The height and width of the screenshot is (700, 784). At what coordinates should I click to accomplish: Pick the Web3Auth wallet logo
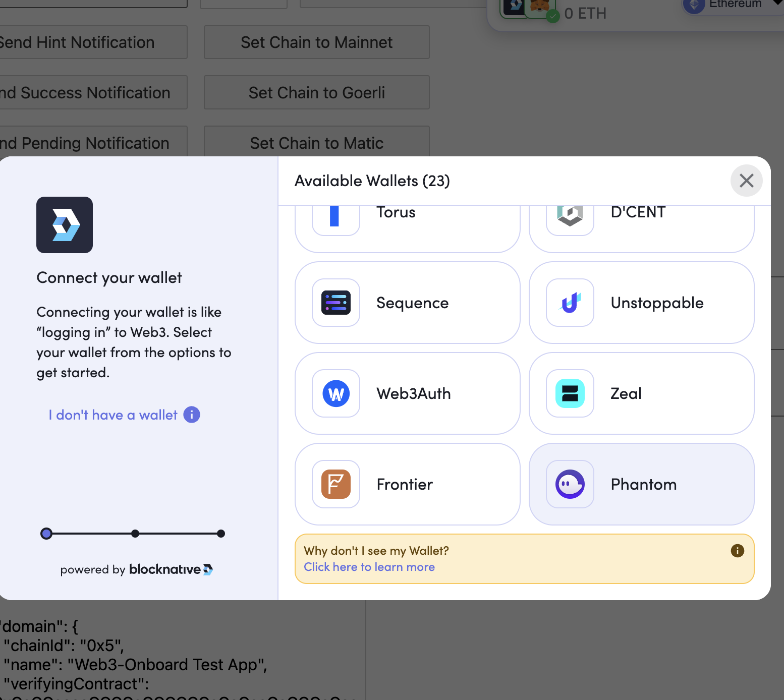336,393
